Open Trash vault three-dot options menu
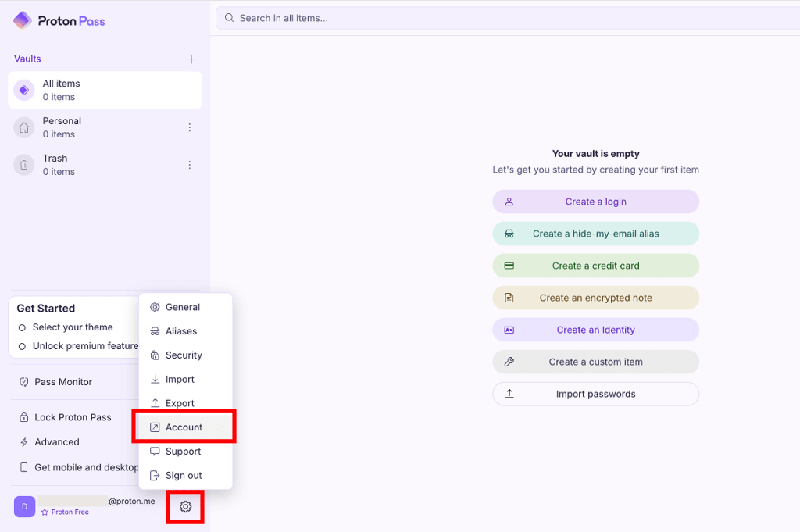800x532 pixels. (189, 165)
